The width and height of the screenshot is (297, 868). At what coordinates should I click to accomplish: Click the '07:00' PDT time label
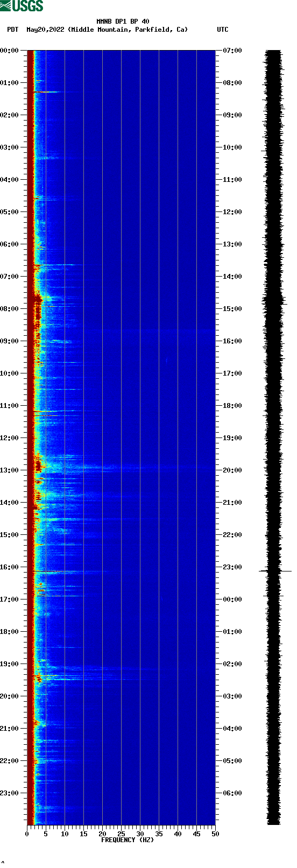(10, 277)
